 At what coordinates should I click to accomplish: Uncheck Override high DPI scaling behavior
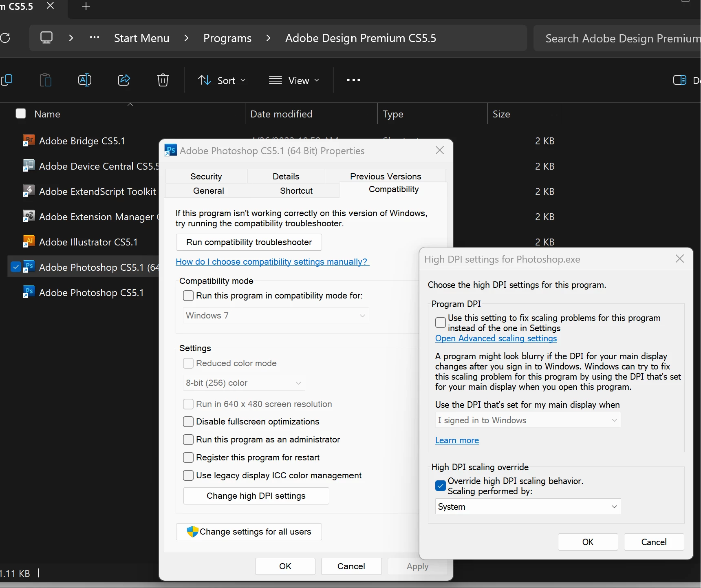point(441,486)
